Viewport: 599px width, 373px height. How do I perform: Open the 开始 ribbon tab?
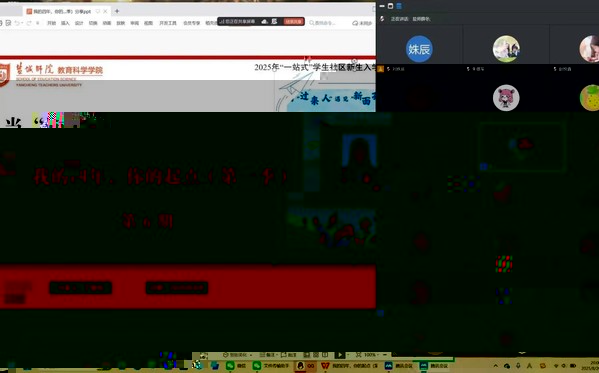tap(51, 23)
